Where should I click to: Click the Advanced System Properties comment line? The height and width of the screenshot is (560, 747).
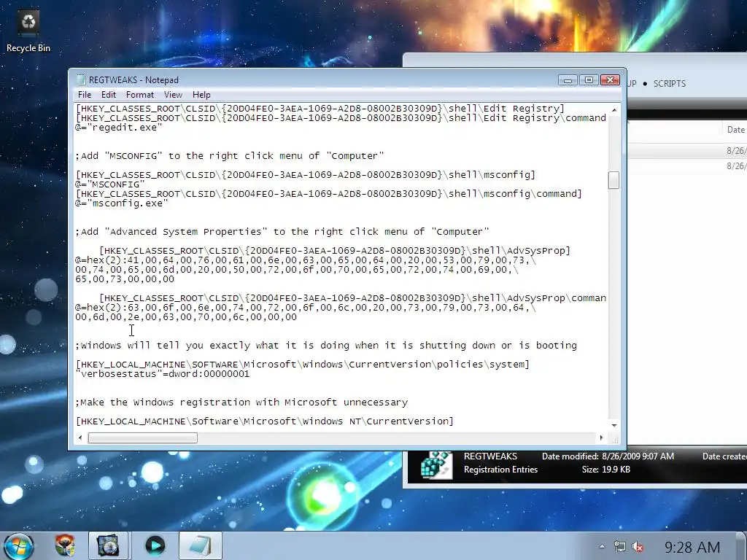coord(282,232)
